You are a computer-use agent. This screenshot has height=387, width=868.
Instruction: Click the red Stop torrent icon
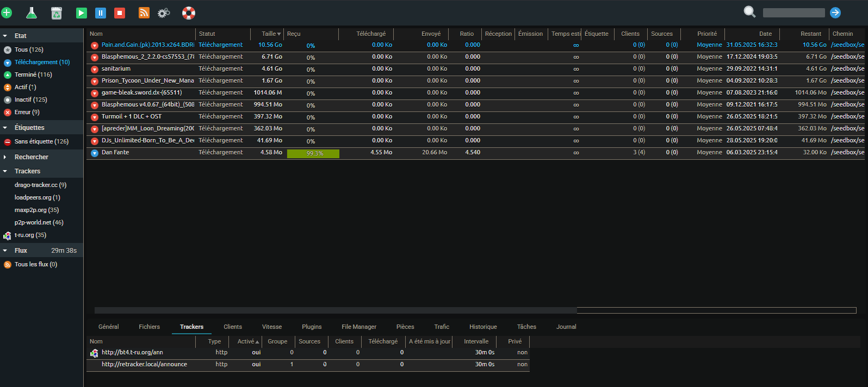[x=120, y=13]
